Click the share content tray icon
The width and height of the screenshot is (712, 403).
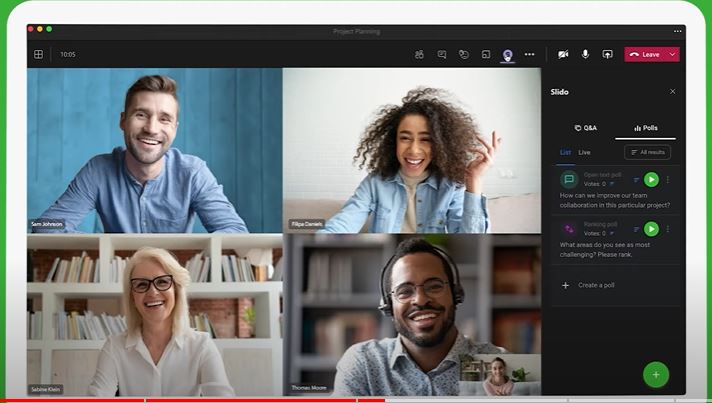(607, 54)
